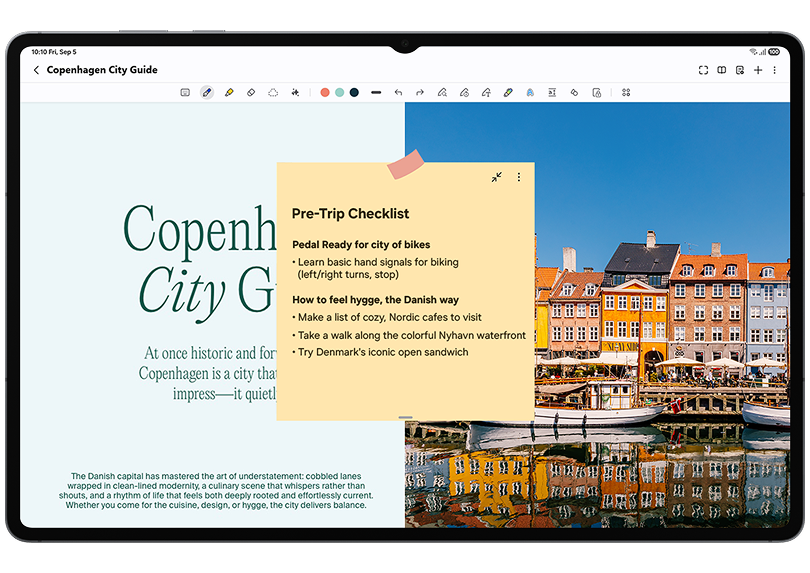Toggle full screen view mode
The height and width of the screenshot is (573, 810).
[703, 70]
